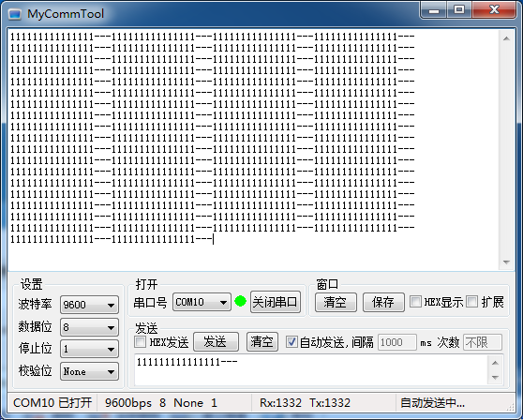This screenshot has width=523, height=420.
Task: Expand the 串口号 COM10 dropdown
Action: point(202,302)
